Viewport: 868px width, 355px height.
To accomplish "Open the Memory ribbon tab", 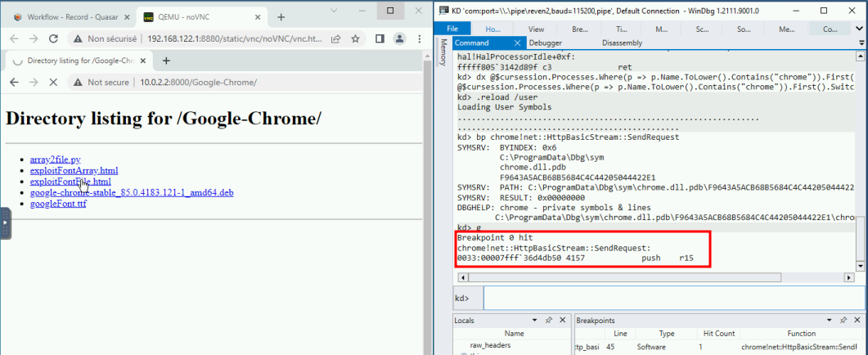I will pyautogui.click(x=787, y=29).
